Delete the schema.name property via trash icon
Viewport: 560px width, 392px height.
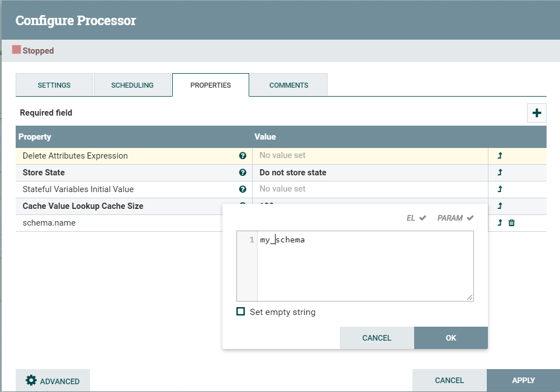pyautogui.click(x=511, y=223)
